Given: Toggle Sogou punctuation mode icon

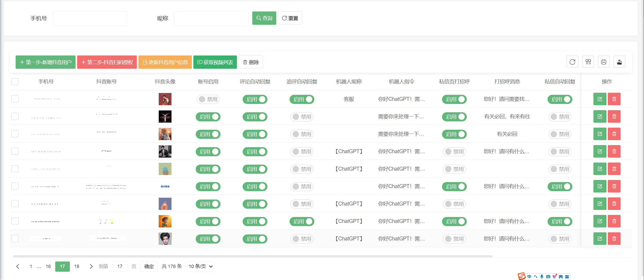Looking at the screenshot, I should point(536,277).
